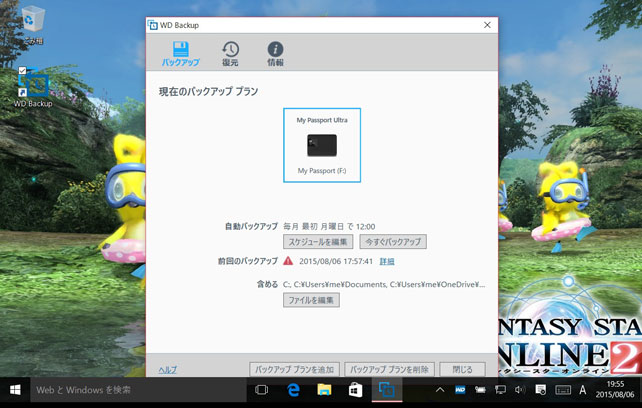Open the Recycle Bin desktop icon
The image size is (642, 408).
click(33, 22)
